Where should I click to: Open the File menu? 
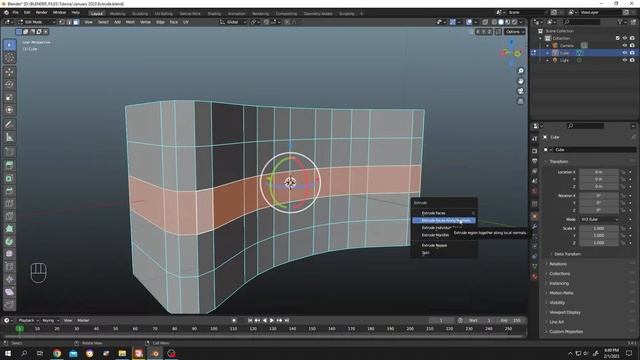16,13
